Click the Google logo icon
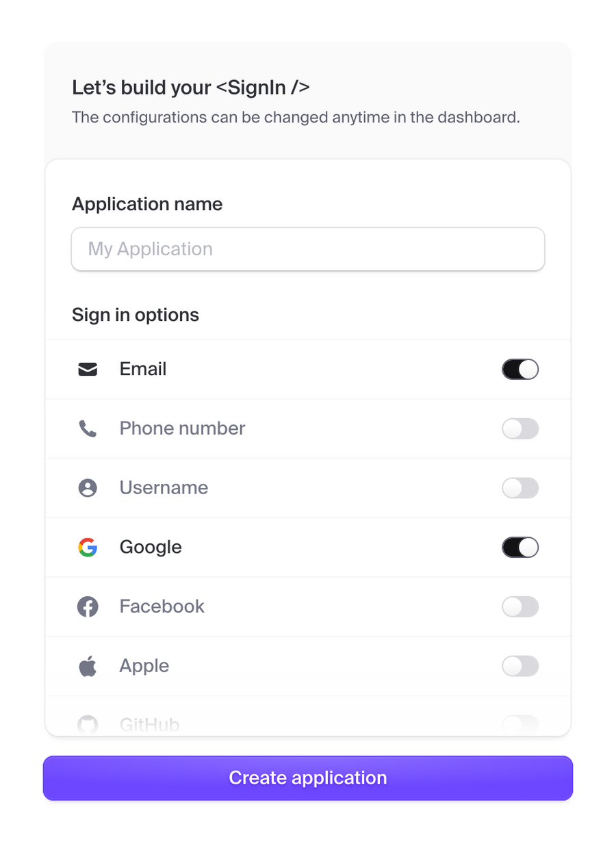The image size is (616, 848). (x=88, y=547)
